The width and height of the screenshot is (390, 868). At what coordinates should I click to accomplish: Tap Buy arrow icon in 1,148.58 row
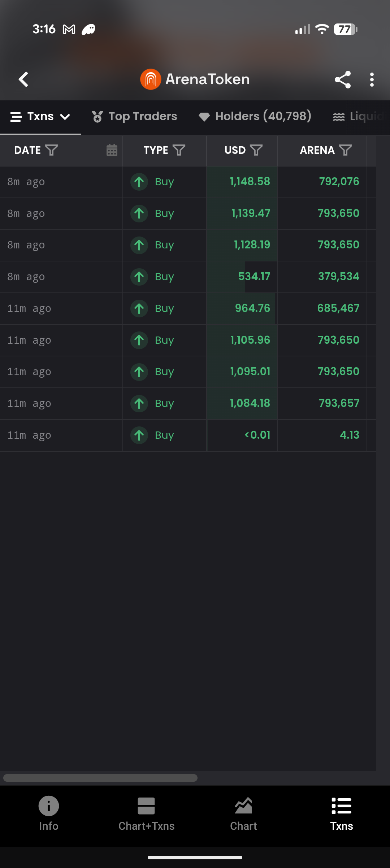coord(139,182)
